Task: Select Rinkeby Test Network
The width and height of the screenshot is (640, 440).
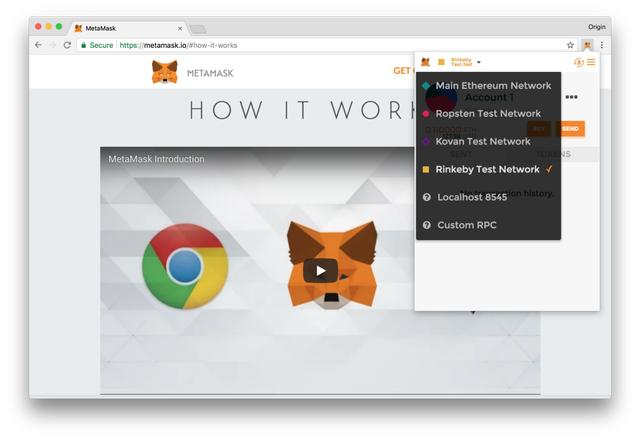Action: pos(488,169)
